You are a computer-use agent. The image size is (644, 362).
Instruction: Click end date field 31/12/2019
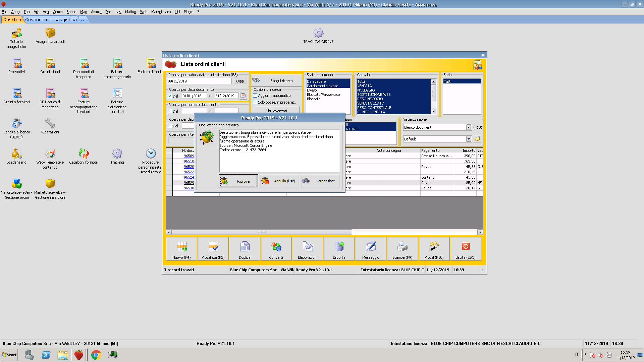tap(226, 96)
